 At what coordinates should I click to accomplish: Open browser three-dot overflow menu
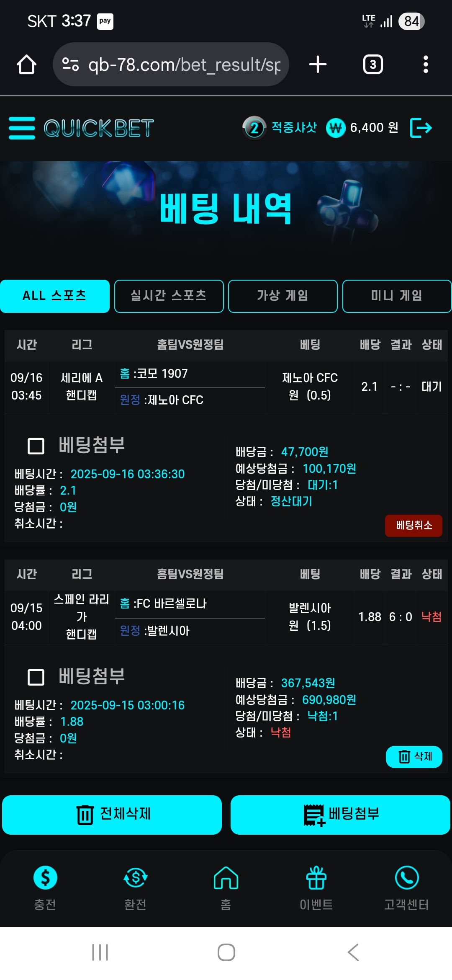pyautogui.click(x=426, y=64)
